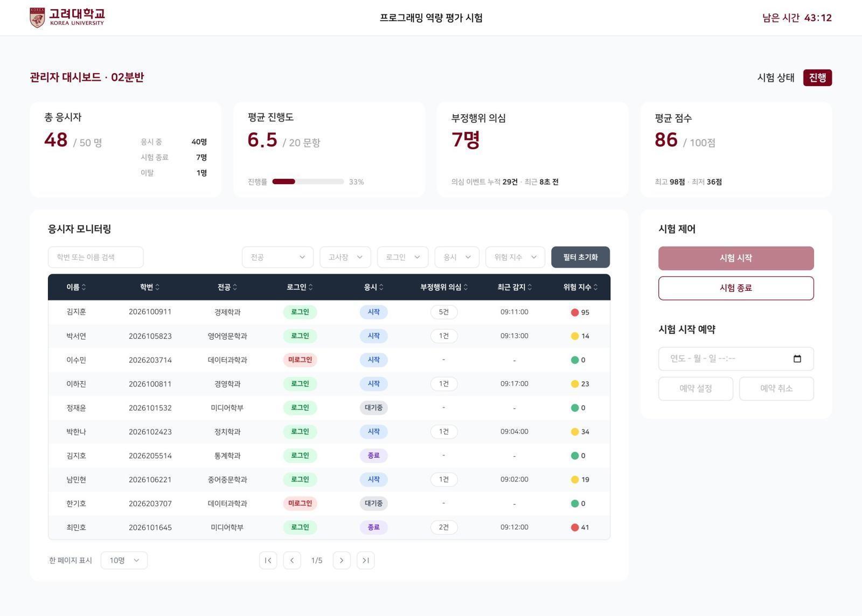
Task: Sort by 부정행위 의심 column header
Action: 444,288
